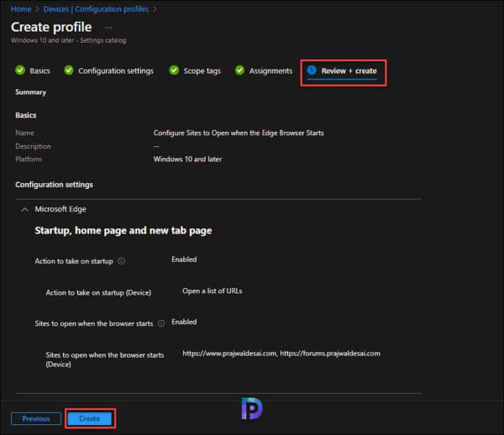The height and width of the screenshot is (435, 504).
Task: Click the 'Microsoft Edge' section label
Action: coord(60,209)
